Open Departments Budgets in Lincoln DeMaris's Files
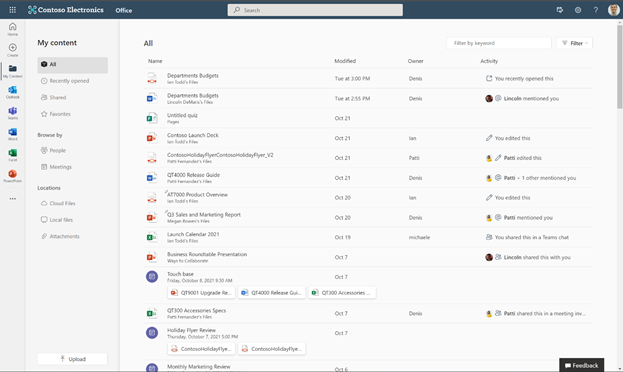The image size is (623, 372). pyautogui.click(x=193, y=95)
